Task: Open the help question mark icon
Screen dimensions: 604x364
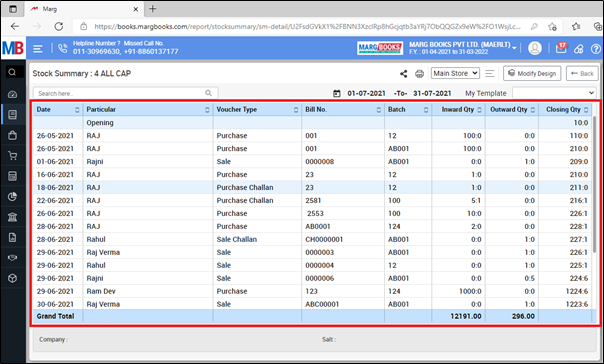Action: coord(596,49)
